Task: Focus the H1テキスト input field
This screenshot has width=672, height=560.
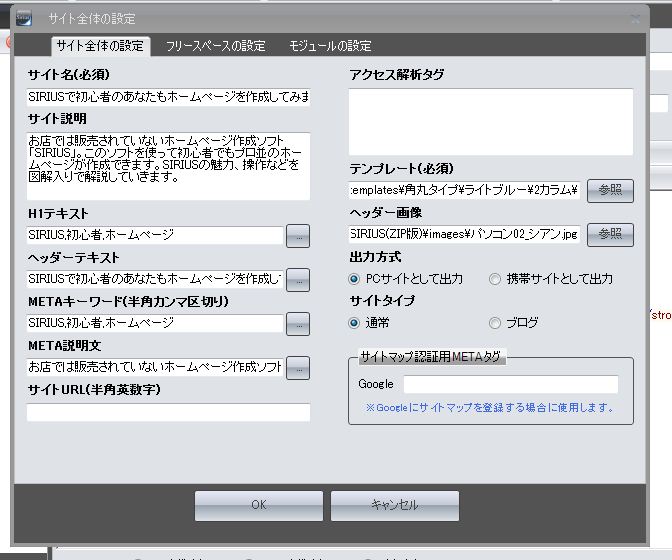Action: tap(155, 235)
